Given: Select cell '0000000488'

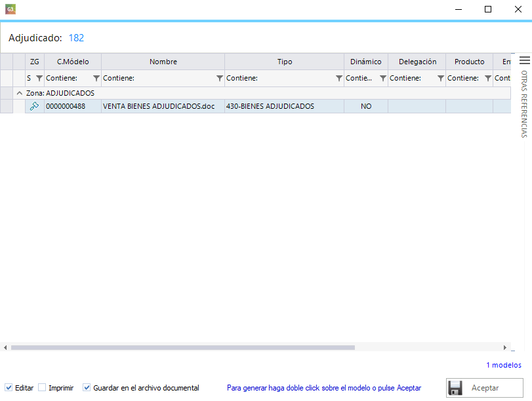Looking at the screenshot, I should click(x=73, y=106).
